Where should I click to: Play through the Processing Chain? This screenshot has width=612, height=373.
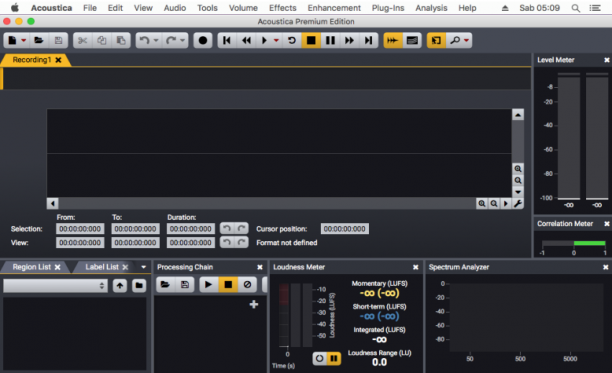(x=208, y=284)
